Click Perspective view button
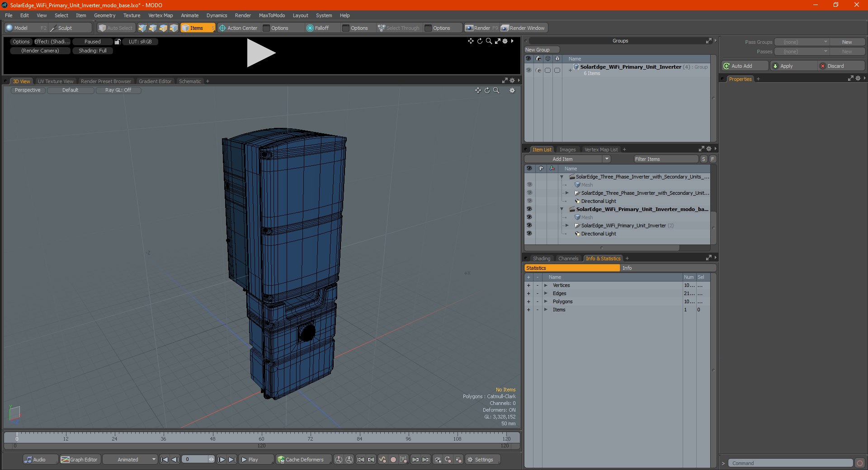868x470 pixels. 28,90
